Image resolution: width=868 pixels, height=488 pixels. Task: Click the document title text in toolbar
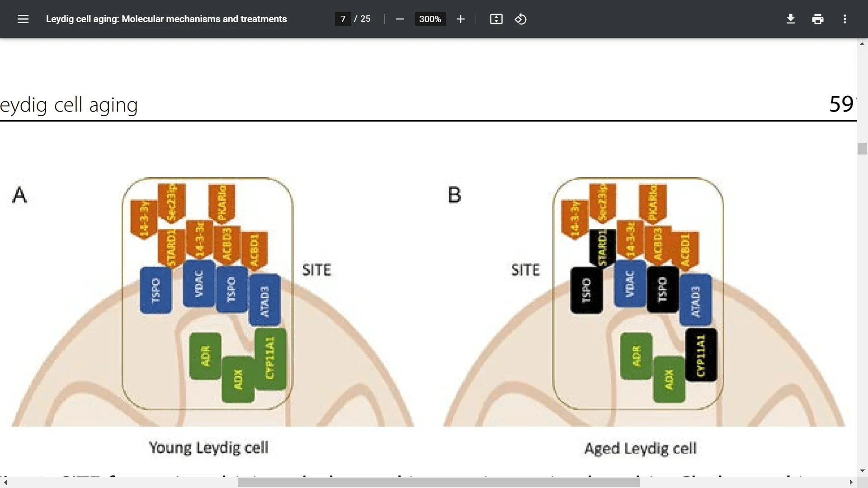point(166,19)
